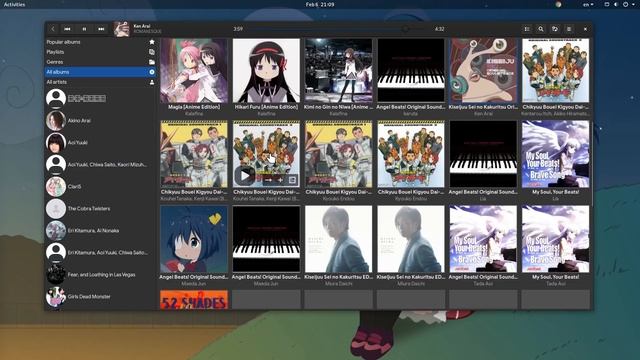The width and height of the screenshot is (640, 360).
Task: Pause the currently playing song
Action: [84, 29]
